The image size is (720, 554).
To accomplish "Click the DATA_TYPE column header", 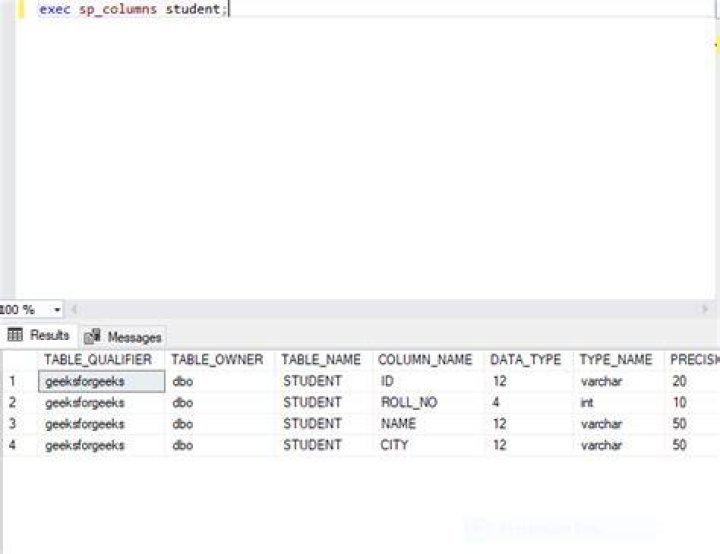I will pos(528,360).
